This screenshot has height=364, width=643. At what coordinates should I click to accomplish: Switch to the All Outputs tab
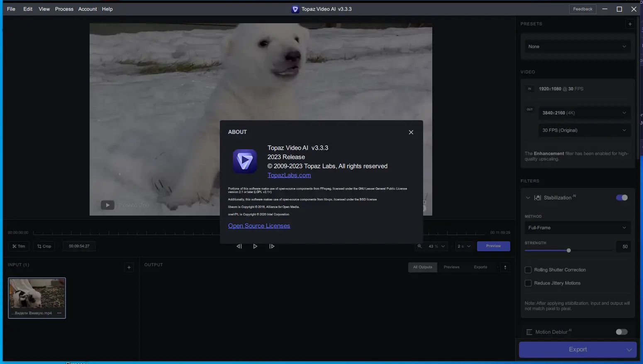(x=423, y=267)
